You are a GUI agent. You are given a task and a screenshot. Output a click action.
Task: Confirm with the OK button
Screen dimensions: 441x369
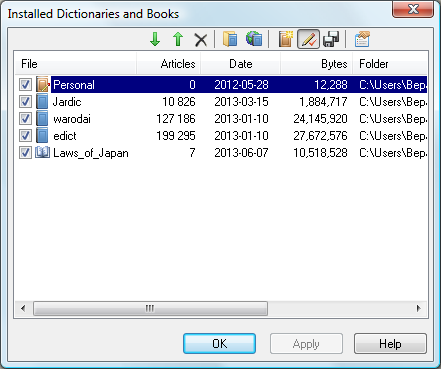click(x=219, y=344)
